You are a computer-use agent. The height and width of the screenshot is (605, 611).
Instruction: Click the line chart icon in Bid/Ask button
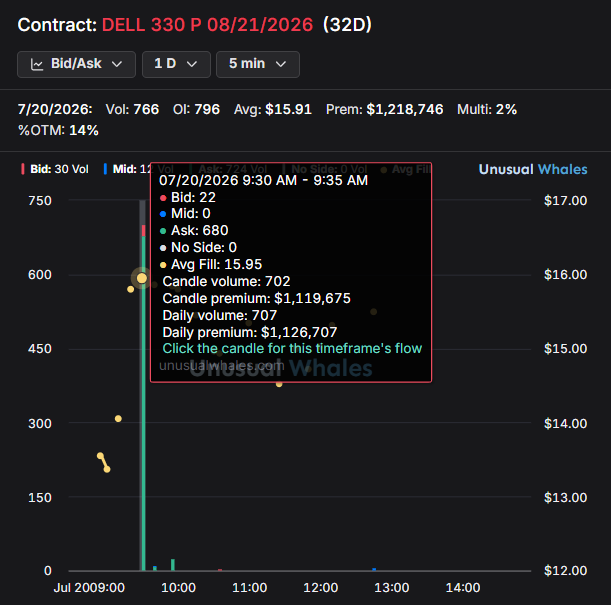point(37,64)
